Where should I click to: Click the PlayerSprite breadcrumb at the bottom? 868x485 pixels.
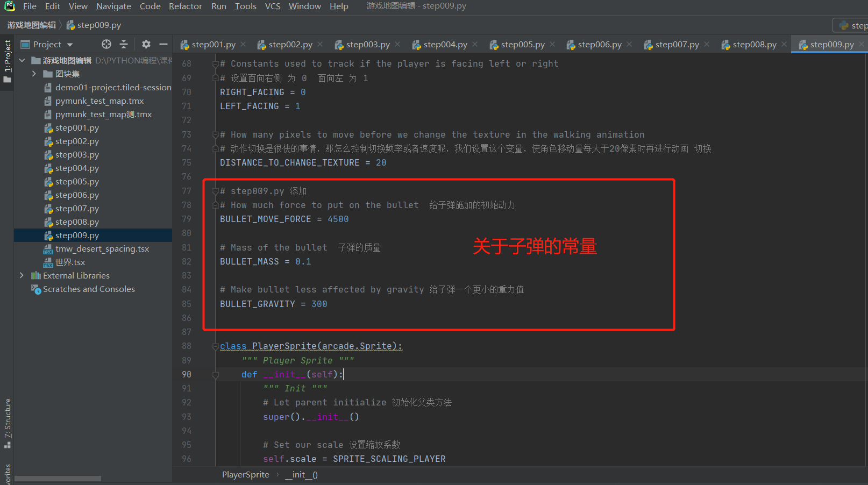(245, 474)
